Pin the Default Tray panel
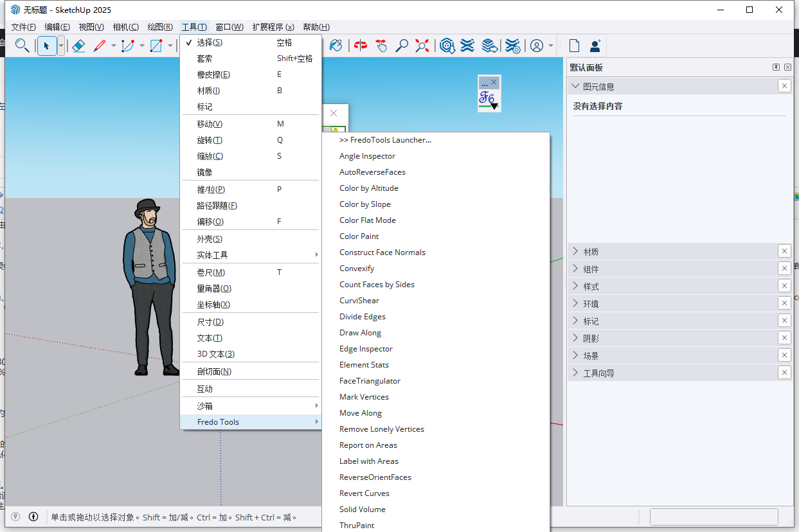 pyautogui.click(x=777, y=67)
